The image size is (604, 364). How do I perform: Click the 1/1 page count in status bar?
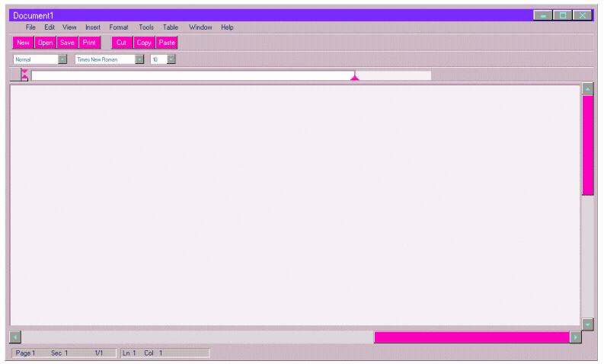98,353
